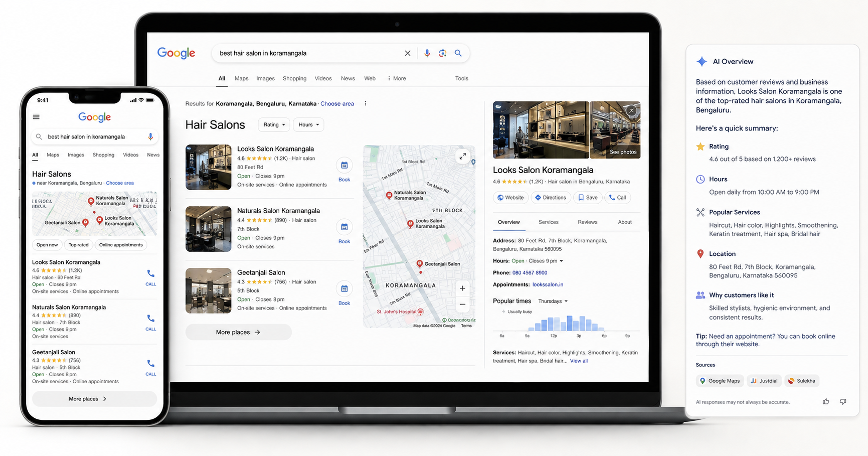Click the magnifier search icon on the laptop
This screenshot has height=456, width=868.
(458, 53)
